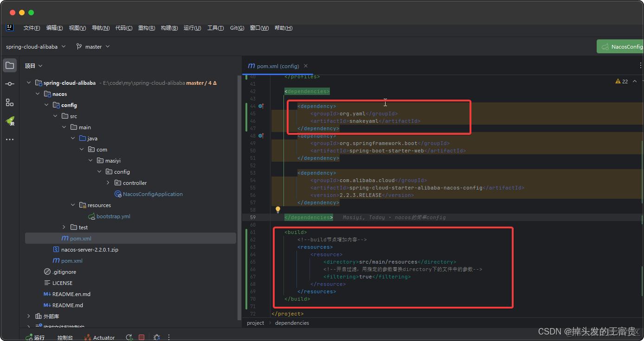Open the Git(G) menu
This screenshot has width=644, height=341.
tap(237, 28)
